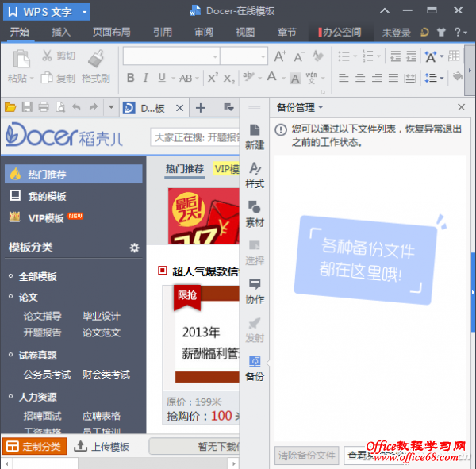Click the 上传模板 button
The height and width of the screenshot is (469, 476).
point(102,446)
